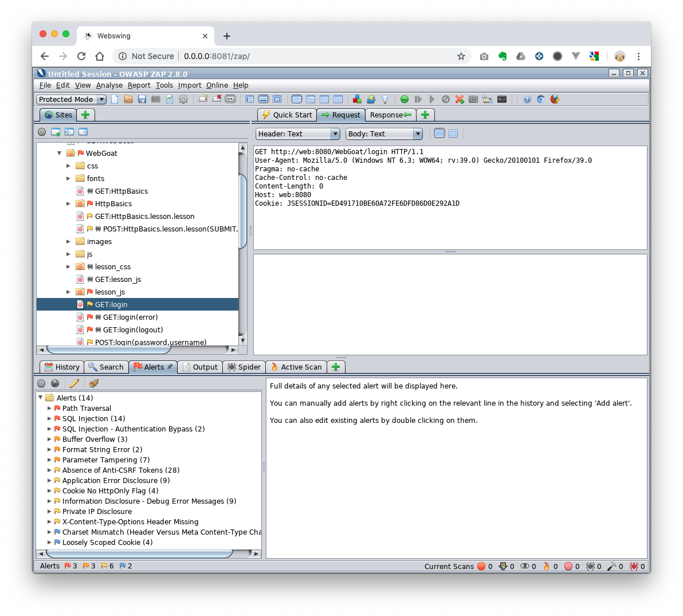Screen dimensions: 683x616
Task: Click the Drop request (bin) icon
Action: pos(446,99)
